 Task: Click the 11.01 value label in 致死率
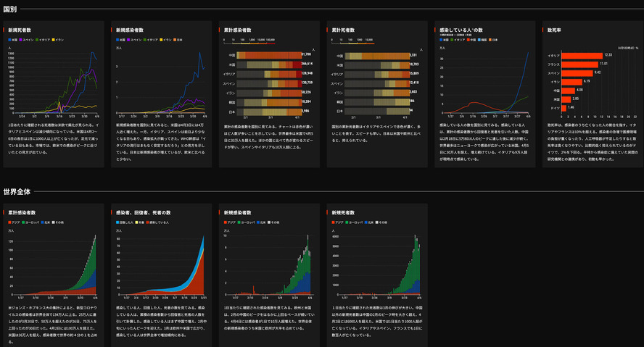(603, 64)
